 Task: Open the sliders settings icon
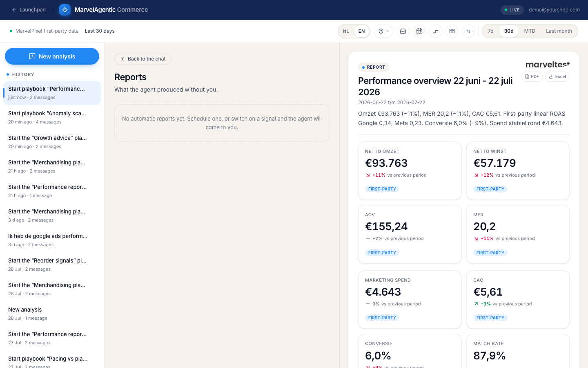(x=468, y=31)
